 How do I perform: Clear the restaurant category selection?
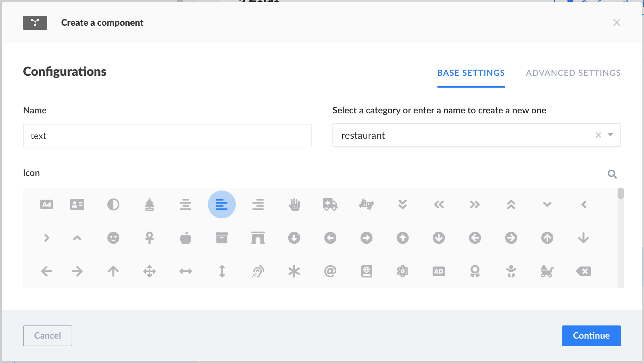(x=598, y=135)
